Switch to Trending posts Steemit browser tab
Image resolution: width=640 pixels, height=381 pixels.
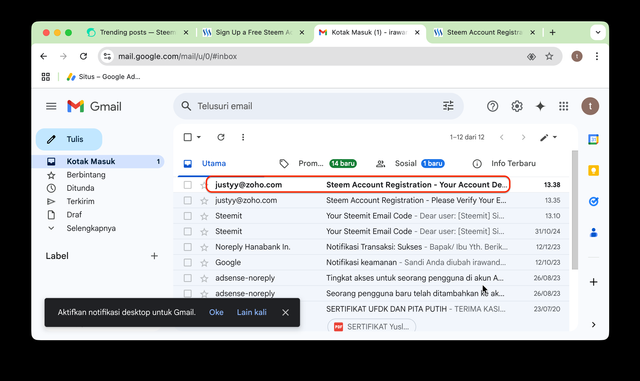pos(138,32)
